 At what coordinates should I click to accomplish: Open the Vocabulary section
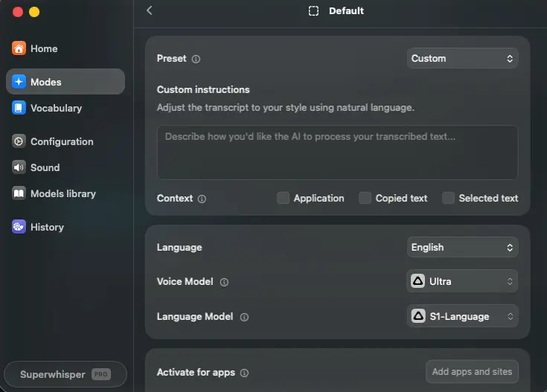pos(65,108)
